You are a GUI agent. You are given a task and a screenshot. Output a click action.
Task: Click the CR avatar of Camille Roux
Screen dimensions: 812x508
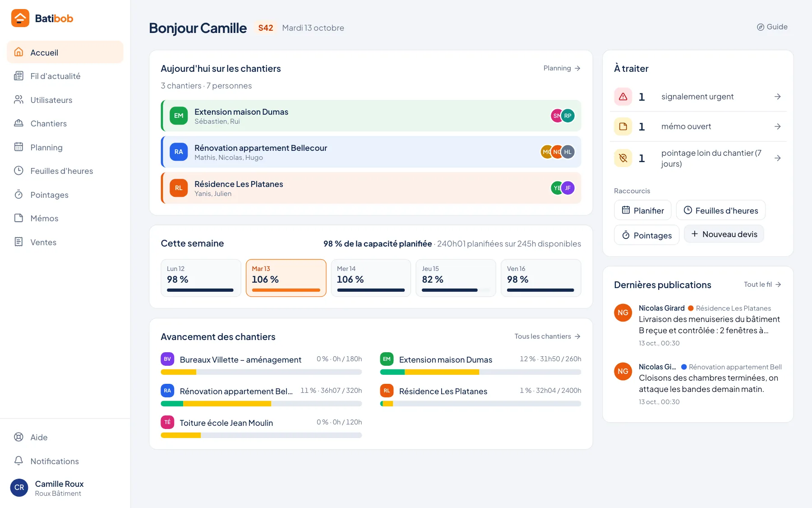pos(19,488)
